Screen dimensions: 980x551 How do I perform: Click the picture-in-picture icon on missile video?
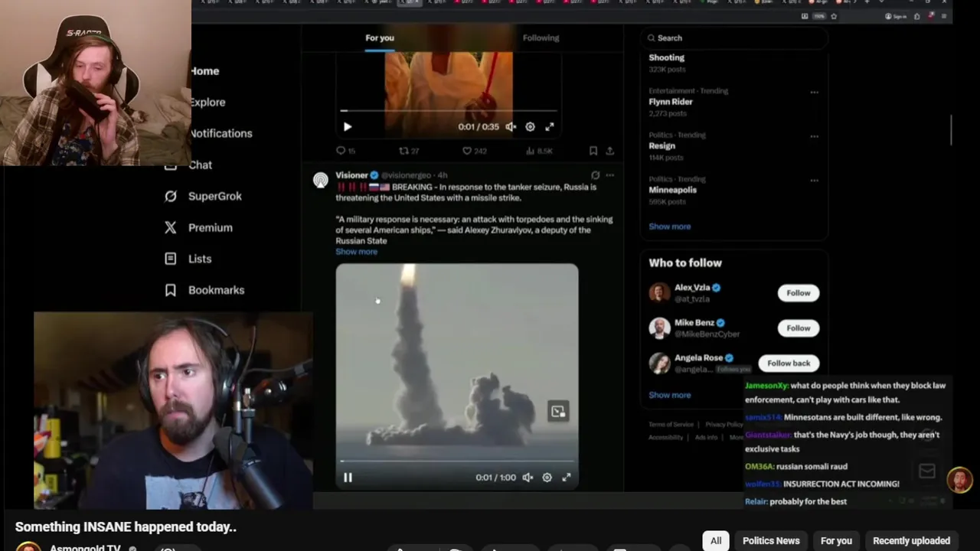tap(558, 412)
